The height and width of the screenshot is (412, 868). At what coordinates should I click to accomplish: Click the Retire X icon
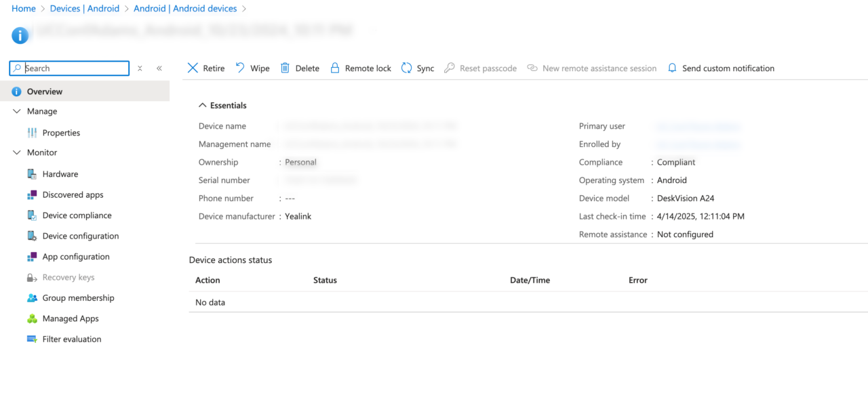click(x=193, y=68)
